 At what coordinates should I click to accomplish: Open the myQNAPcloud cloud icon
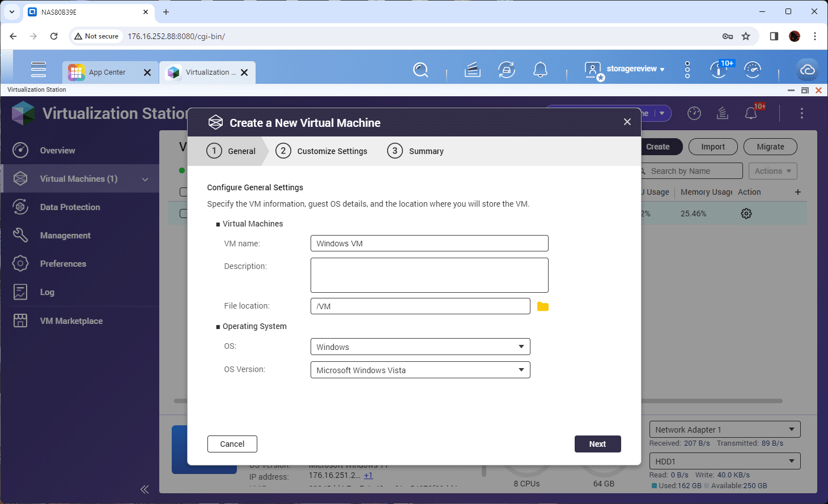pyautogui.click(x=807, y=70)
